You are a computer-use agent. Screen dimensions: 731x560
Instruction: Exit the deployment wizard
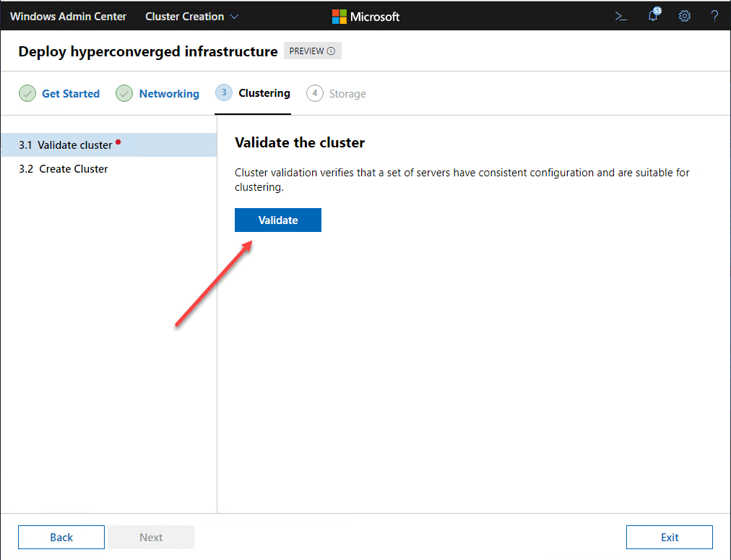[670, 537]
